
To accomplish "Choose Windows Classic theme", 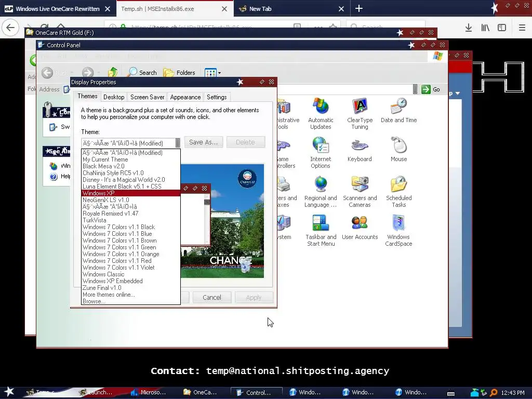I will pos(131,274).
